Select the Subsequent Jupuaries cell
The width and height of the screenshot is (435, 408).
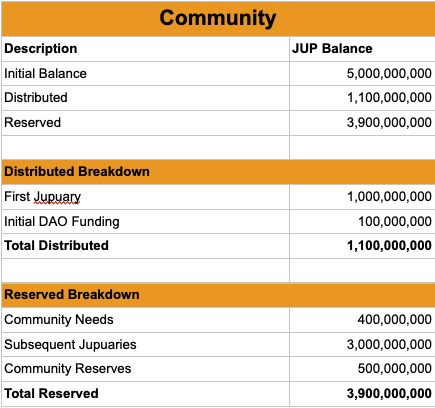145,344
